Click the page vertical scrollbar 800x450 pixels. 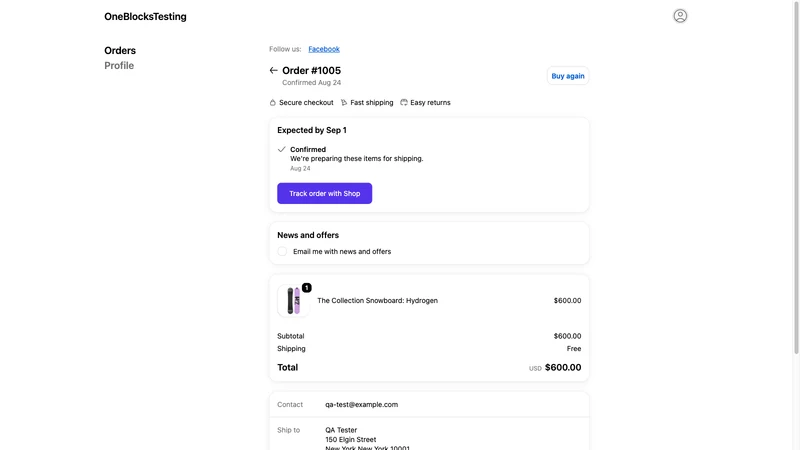pos(796,177)
